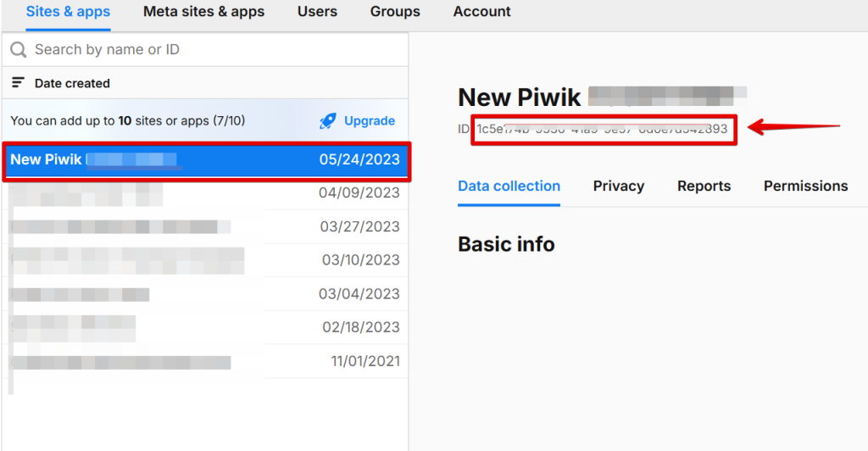
Task: Open the Account tab
Action: tap(482, 12)
